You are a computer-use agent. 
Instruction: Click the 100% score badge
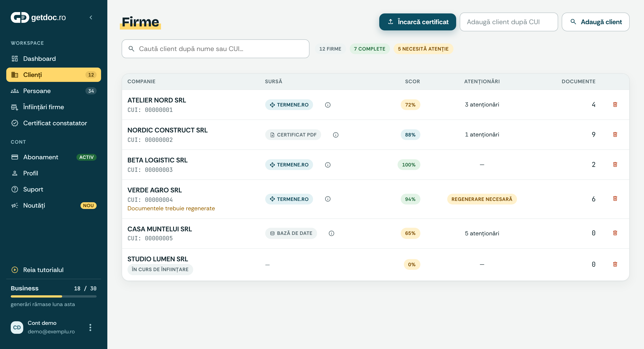409,165
